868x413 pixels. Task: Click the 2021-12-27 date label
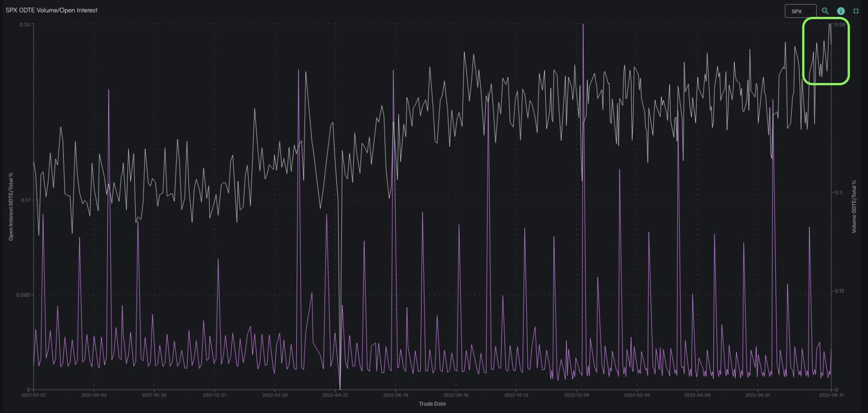point(215,395)
